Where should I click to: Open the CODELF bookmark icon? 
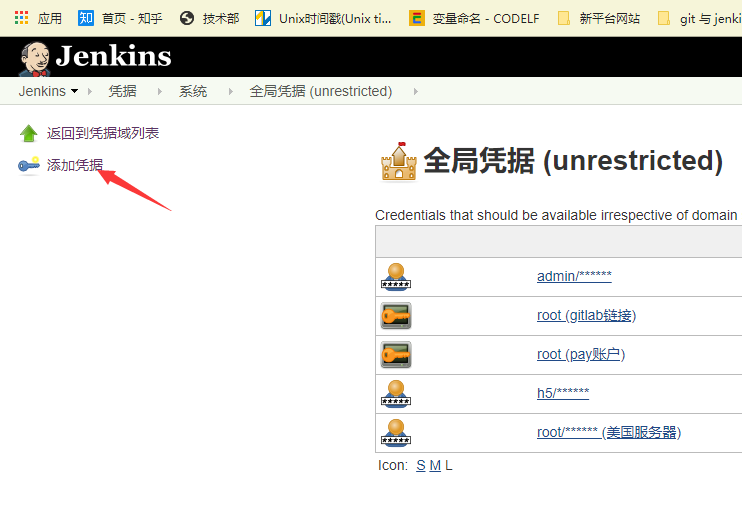(x=416, y=18)
